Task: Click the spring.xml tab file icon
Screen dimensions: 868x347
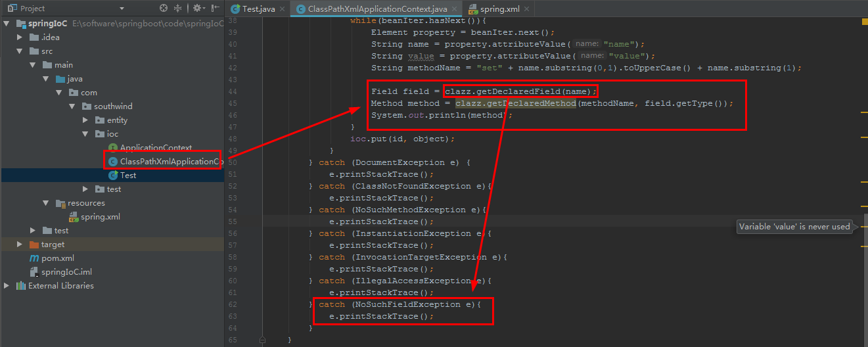Action: click(x=473, y=9)
